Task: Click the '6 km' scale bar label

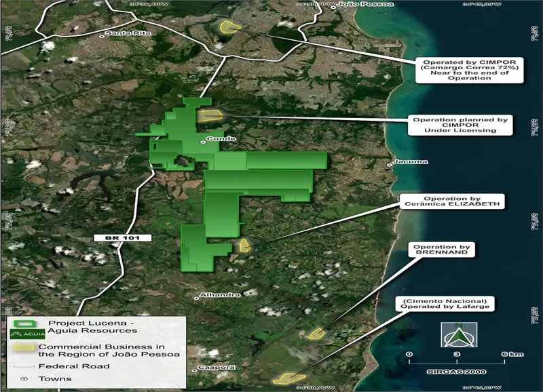Action: [x=512, y=354]
